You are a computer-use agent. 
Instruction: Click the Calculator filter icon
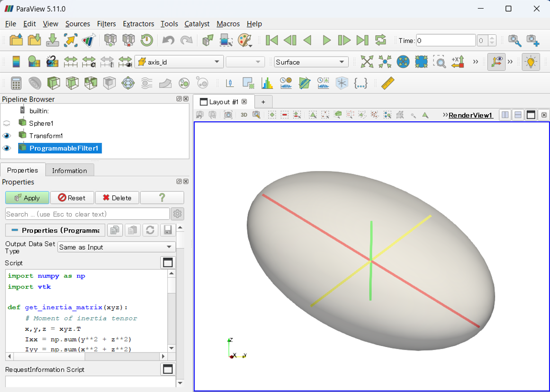(x=16, y=83)
